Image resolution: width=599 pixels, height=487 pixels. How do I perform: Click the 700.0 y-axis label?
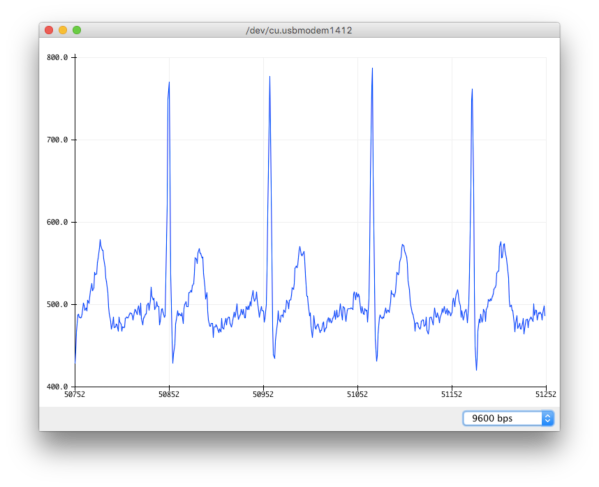click(57, 140)
